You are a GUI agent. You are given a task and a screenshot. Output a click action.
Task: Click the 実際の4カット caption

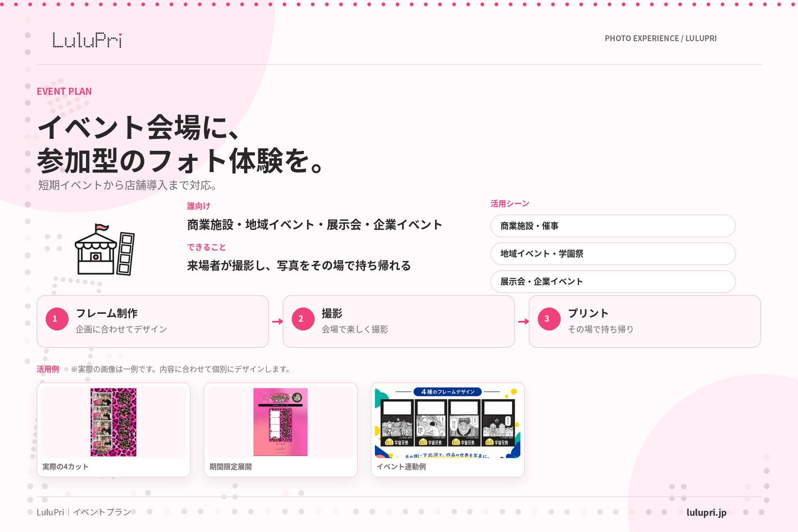65,467
